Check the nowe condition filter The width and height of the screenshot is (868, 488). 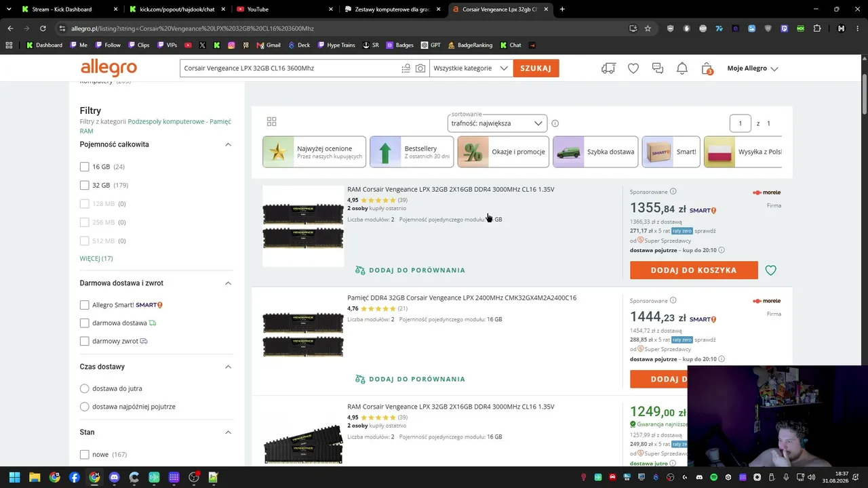point(85,455)
